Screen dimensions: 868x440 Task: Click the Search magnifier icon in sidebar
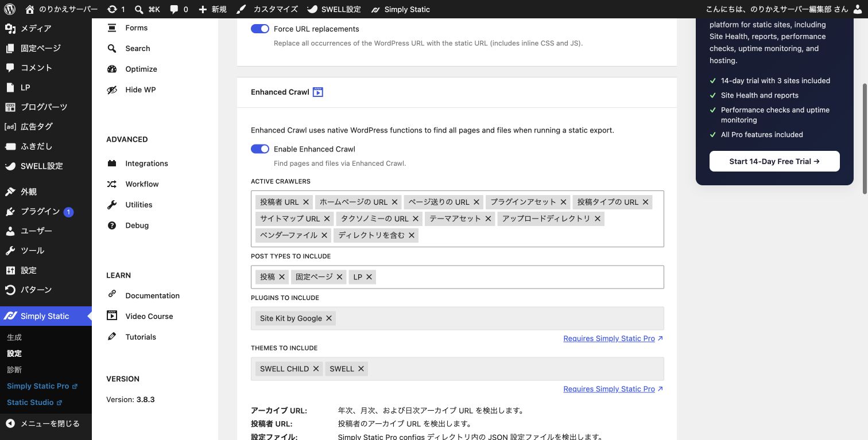112,48
